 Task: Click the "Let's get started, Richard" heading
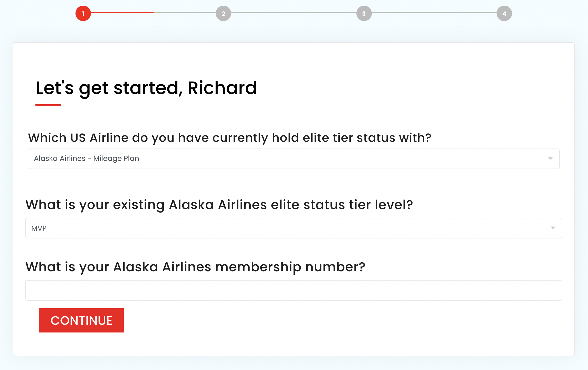click(x=146, y=88)
